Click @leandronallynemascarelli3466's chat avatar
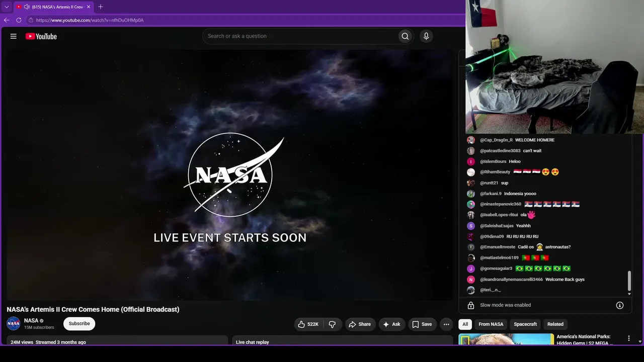The height and width of the screenshot is (362, 644). pyautogui.click(x=471, y=280)
